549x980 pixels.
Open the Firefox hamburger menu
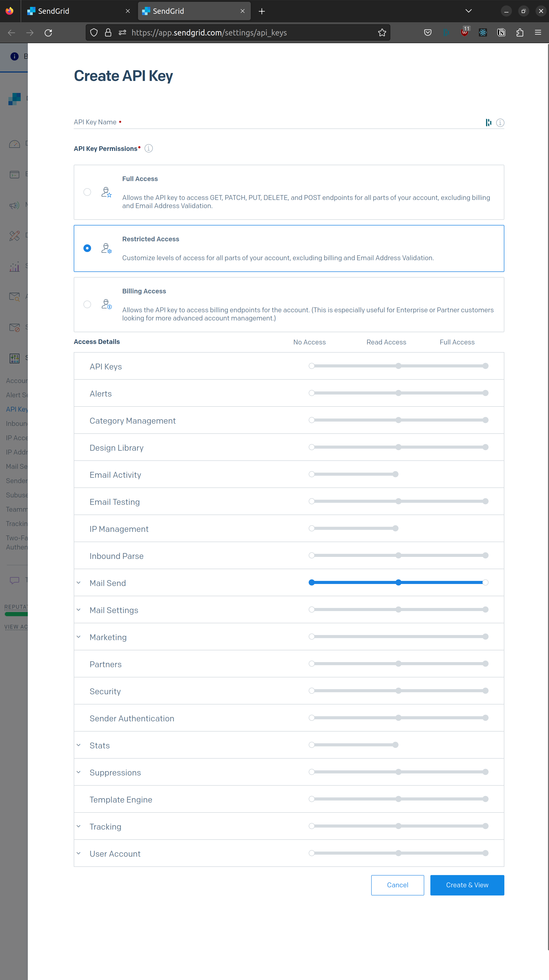pyautogui.click(x=538, y=32)
